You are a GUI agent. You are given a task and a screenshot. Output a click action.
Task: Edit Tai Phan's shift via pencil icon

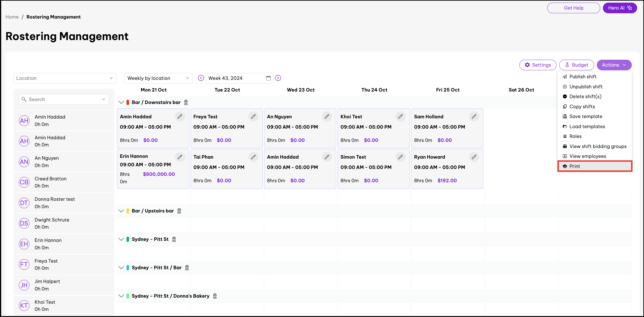253,157
